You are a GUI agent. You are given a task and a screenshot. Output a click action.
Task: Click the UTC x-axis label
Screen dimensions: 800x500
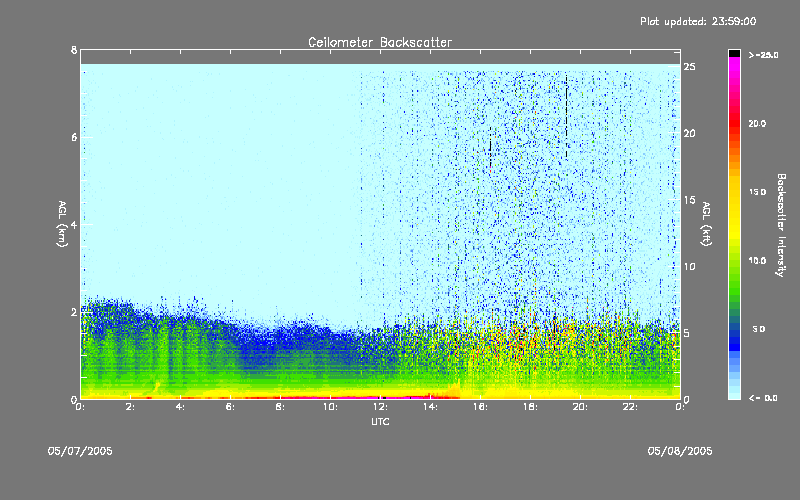tap(380, 421)
